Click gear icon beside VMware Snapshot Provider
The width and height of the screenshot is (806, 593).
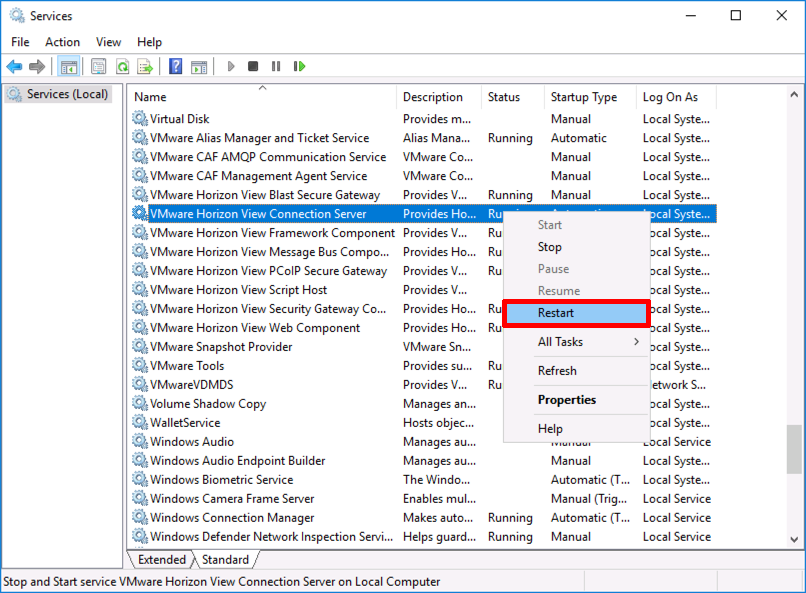tap(139, 346)
